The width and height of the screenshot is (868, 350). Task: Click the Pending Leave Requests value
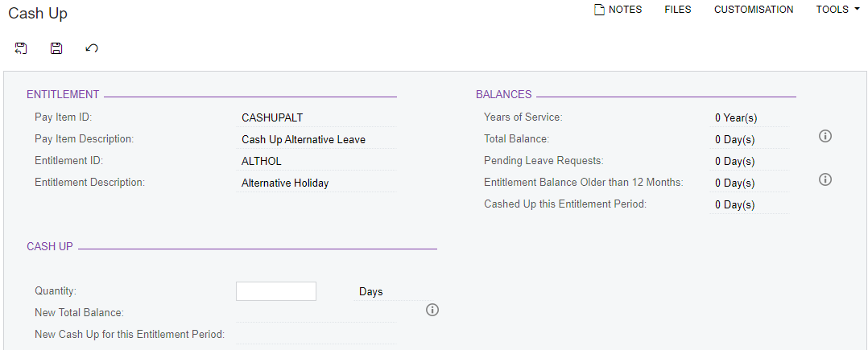(749, 161)
